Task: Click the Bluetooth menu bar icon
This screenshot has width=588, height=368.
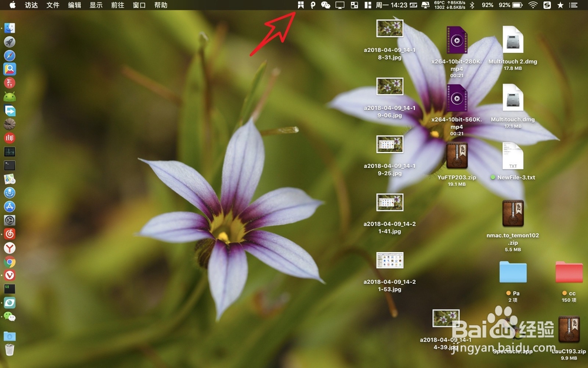Action: pyautogui.click(x=472, y=5)
